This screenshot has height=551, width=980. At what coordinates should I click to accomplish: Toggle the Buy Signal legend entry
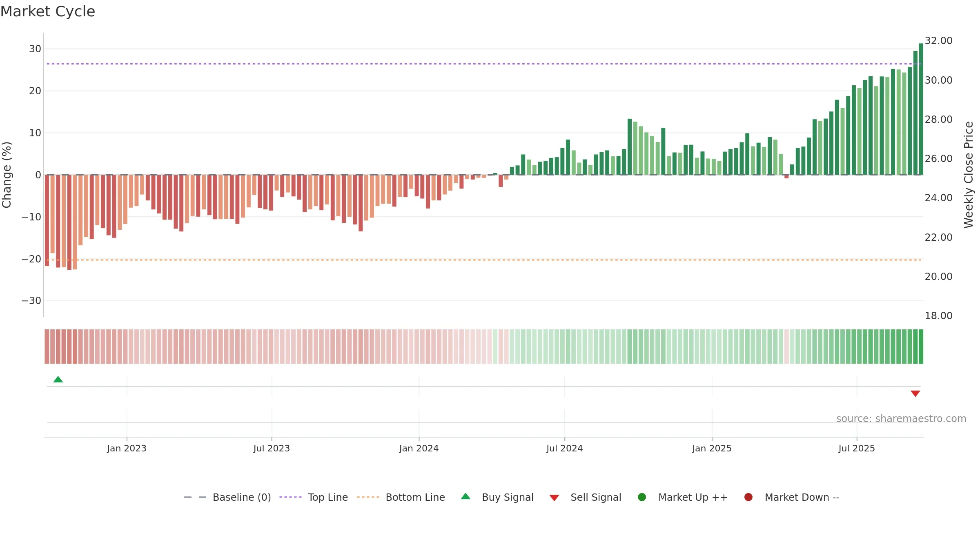[497, 497]
